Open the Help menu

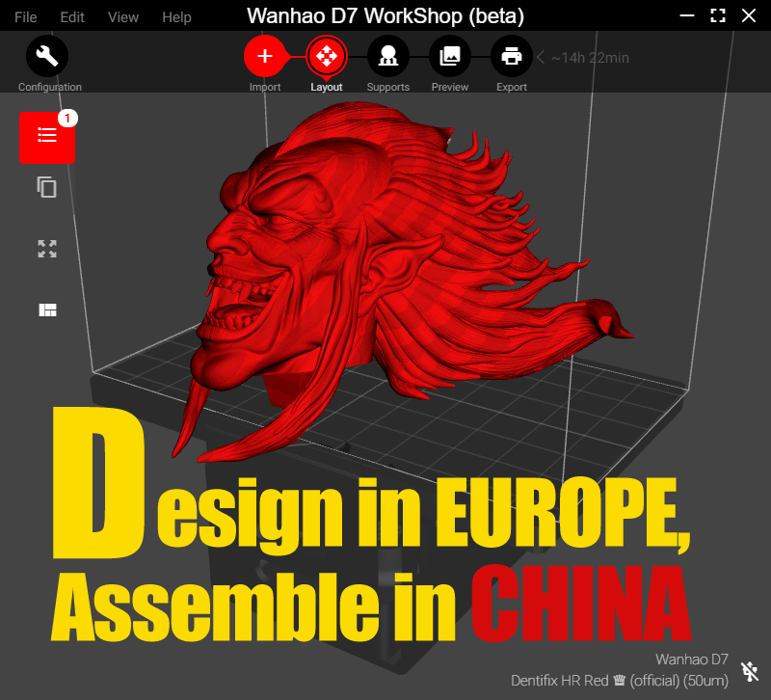point(176,17)
